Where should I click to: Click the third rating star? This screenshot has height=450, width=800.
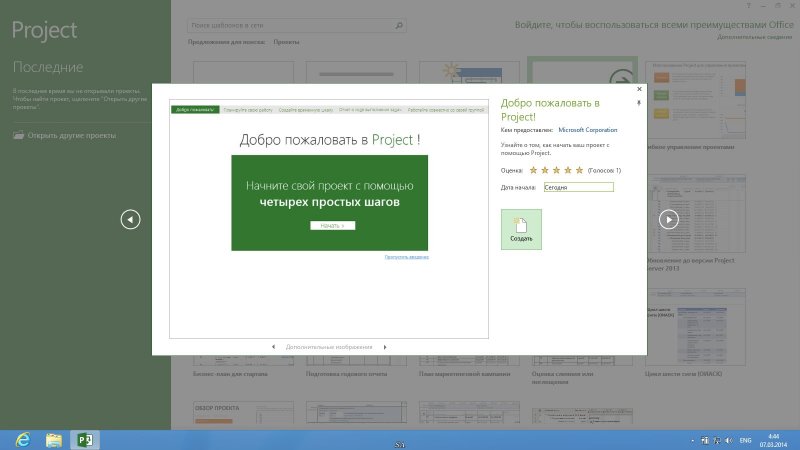[556, 170]
